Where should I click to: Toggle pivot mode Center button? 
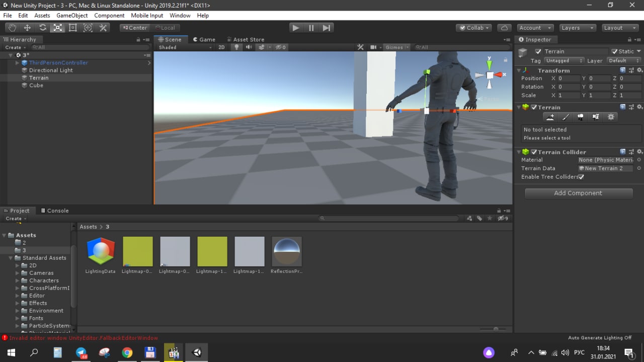tap(135, 28)
